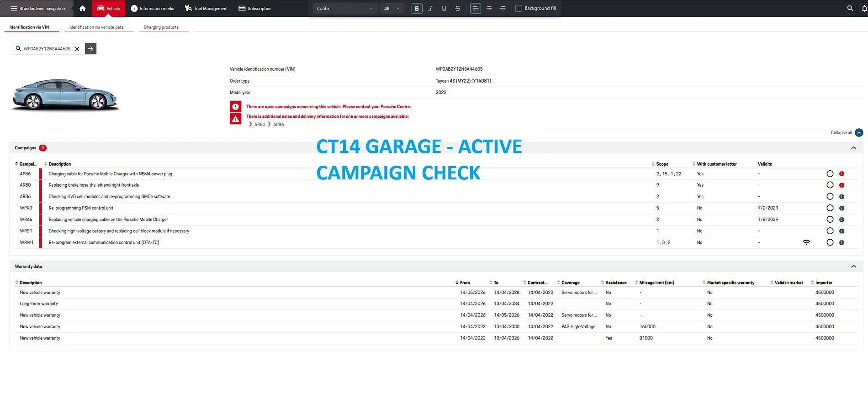Go to the Home icon

[x=82, y=8]
